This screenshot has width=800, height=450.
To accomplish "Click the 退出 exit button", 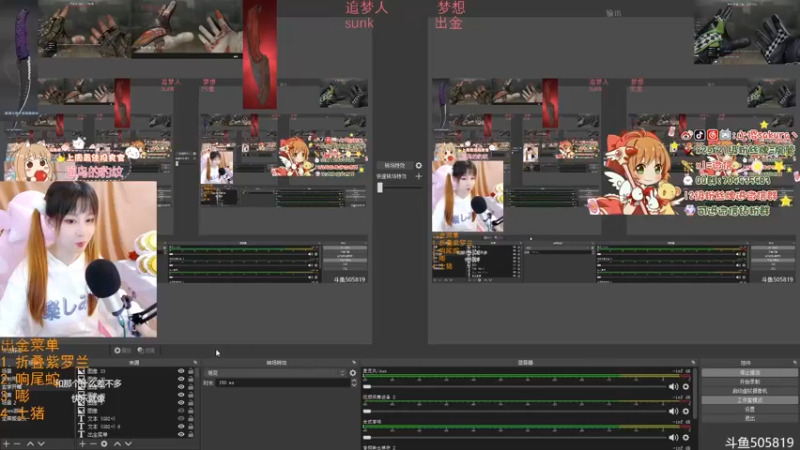I will [x=749, y=418].
